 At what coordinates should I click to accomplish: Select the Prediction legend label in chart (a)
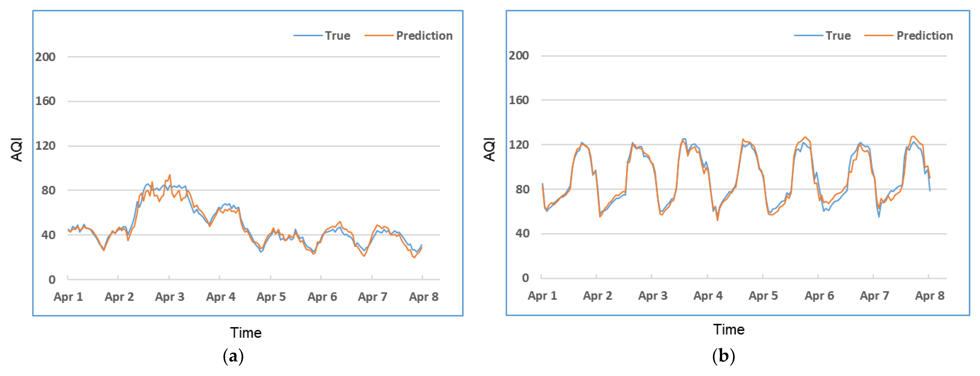click(x=424, y=36)
